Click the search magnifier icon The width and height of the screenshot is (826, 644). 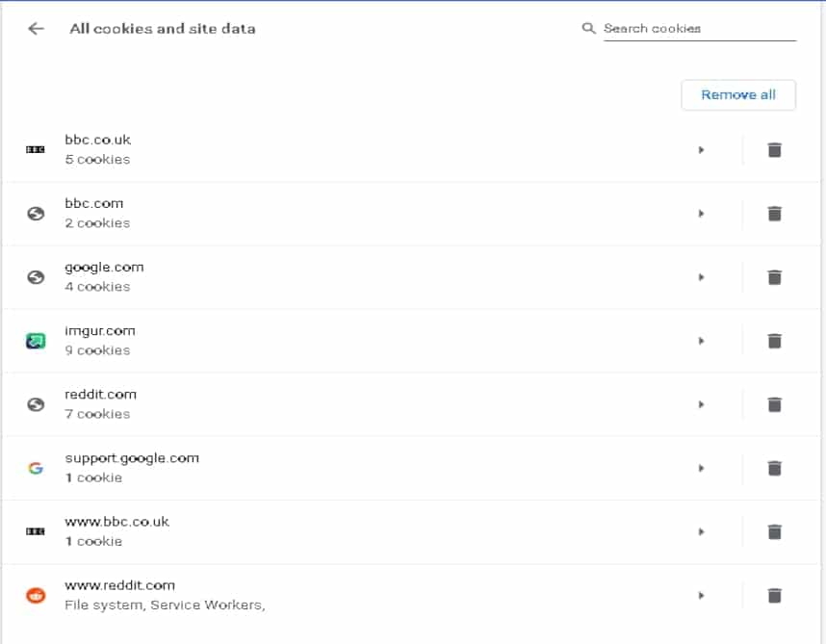point(588,29)
